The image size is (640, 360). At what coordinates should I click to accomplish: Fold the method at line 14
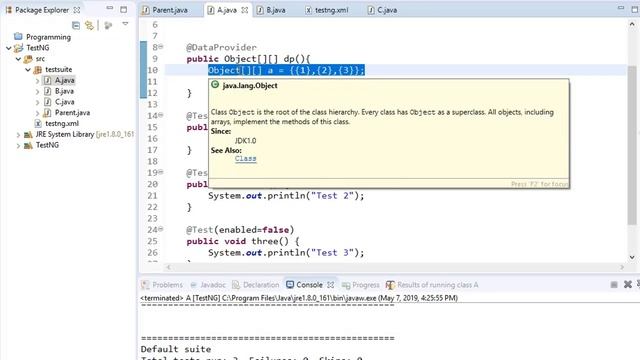tap(161, 116)
